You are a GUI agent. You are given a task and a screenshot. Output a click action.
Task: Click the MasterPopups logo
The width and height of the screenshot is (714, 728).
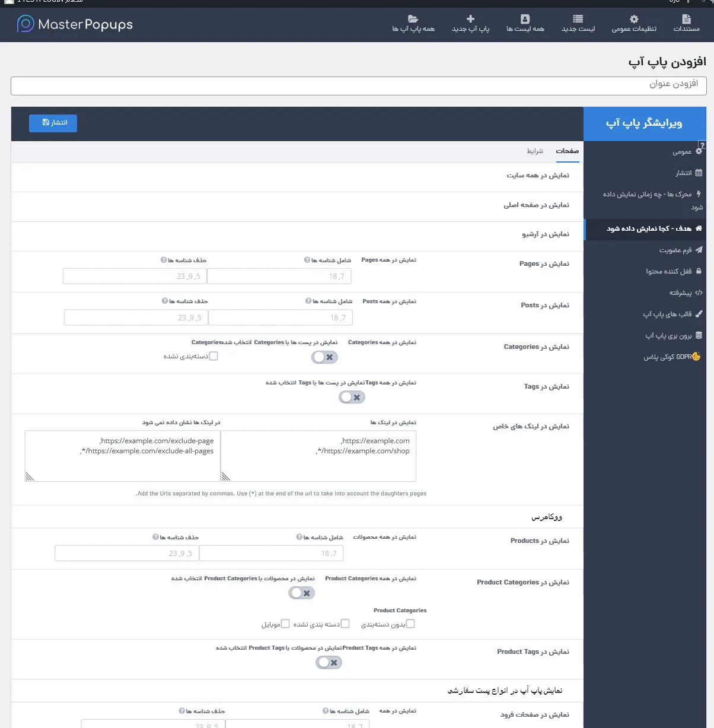[75, 24]
